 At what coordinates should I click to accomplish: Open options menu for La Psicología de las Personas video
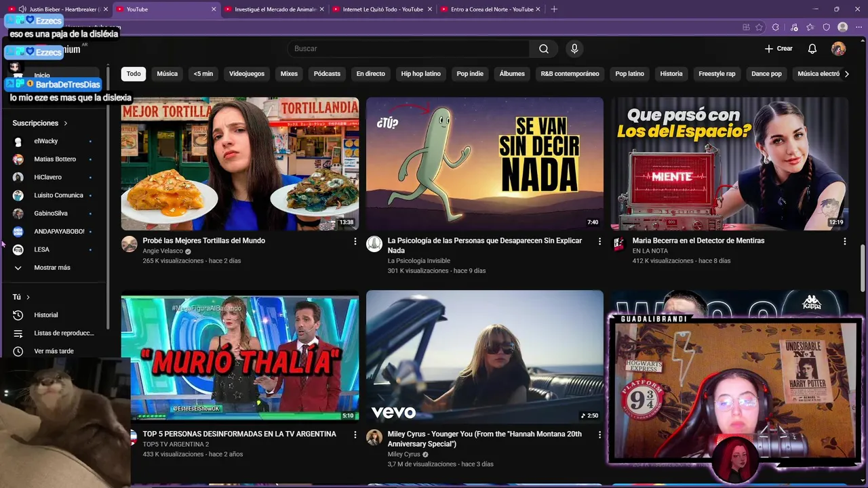[599, 241]
